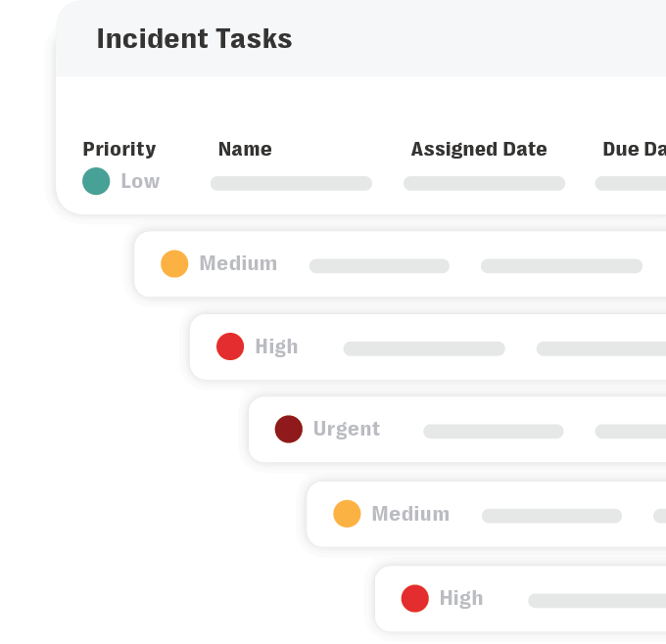The width and height of the screenshot is (666, 644).
Task: Sort by the Assigned Date column header
Action: pyautogui.click(x=479, y=149)
